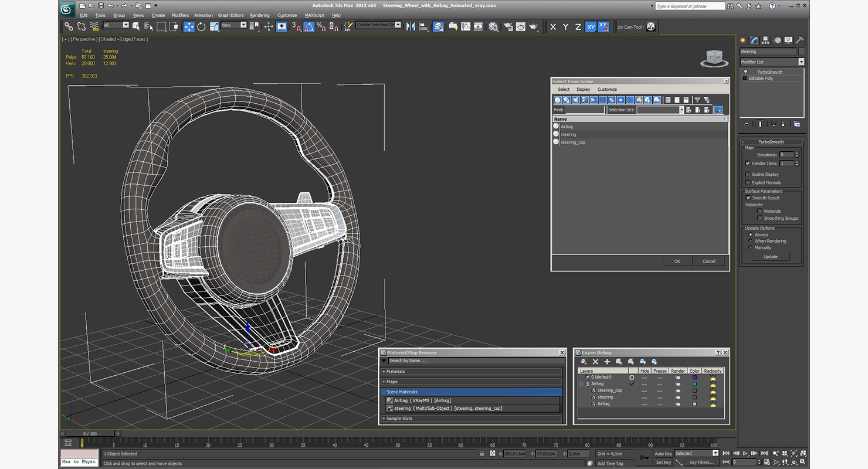Select the Move tool in main toolbar
Viewport: 868px width, 469px height.
[x=189, y=27]
